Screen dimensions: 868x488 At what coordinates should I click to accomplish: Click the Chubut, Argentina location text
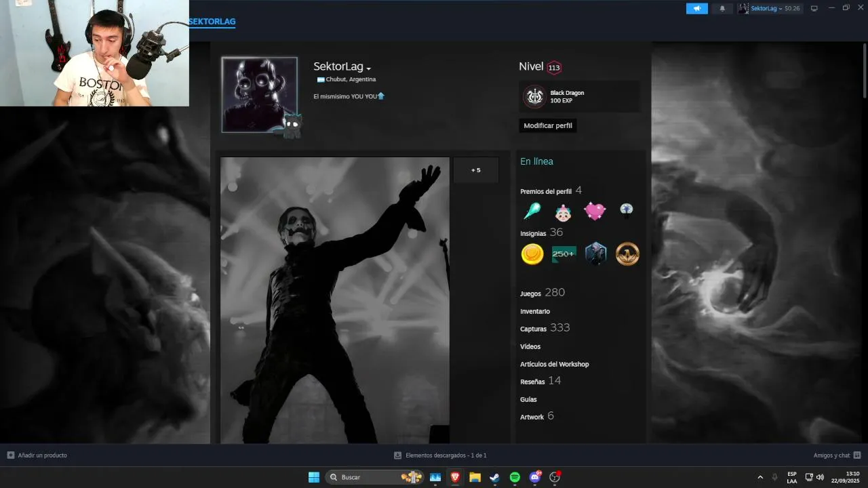tap(351, 80)
